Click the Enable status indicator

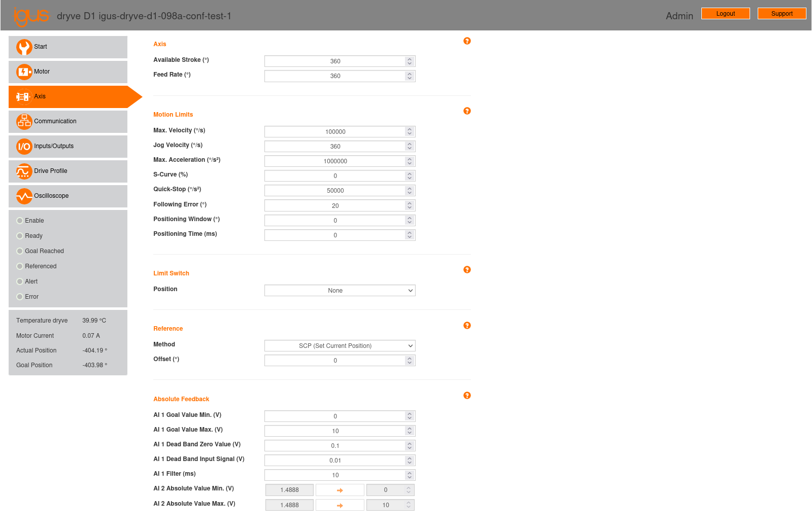[x=20, y=221]
